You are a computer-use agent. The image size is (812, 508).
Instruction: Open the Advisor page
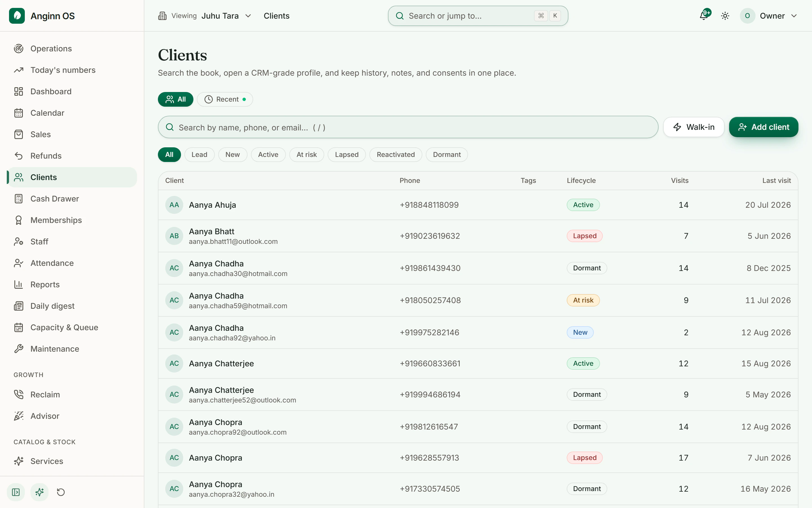(72, 416)
